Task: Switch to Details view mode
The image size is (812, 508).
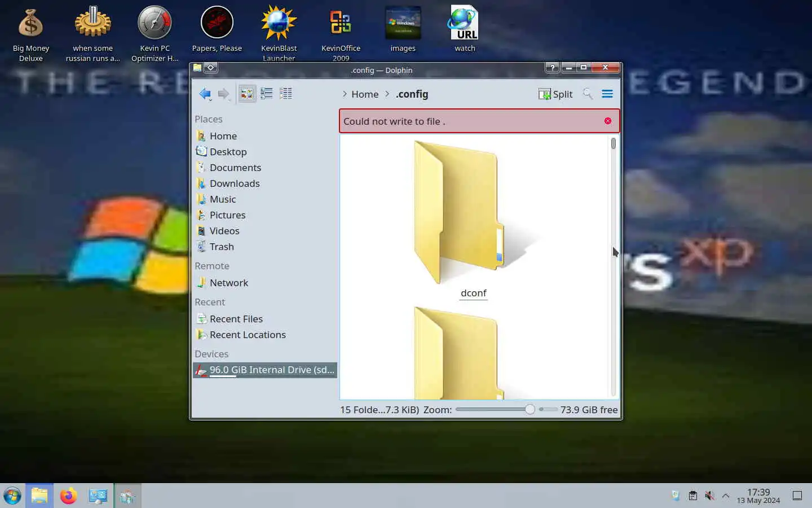Action: 285,94
